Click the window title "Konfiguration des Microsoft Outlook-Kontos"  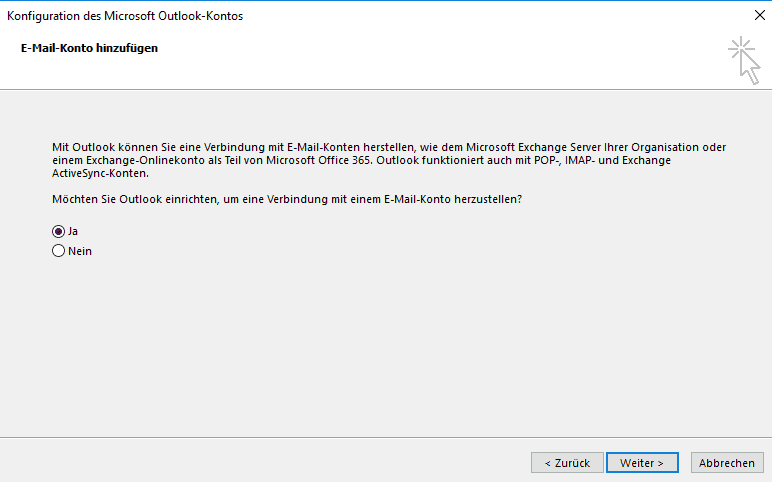[125, 16]
